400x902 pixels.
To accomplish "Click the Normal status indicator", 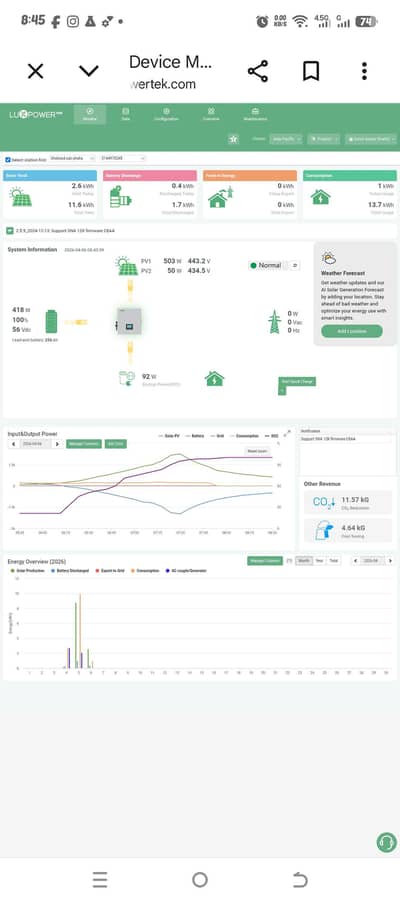I will point(265,266).
